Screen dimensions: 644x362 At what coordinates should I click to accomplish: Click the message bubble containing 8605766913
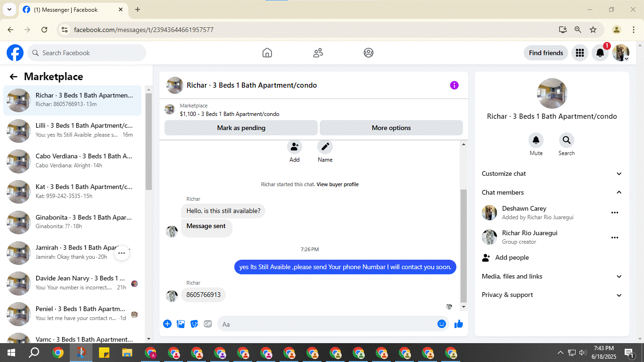click(x=203, y=295)
